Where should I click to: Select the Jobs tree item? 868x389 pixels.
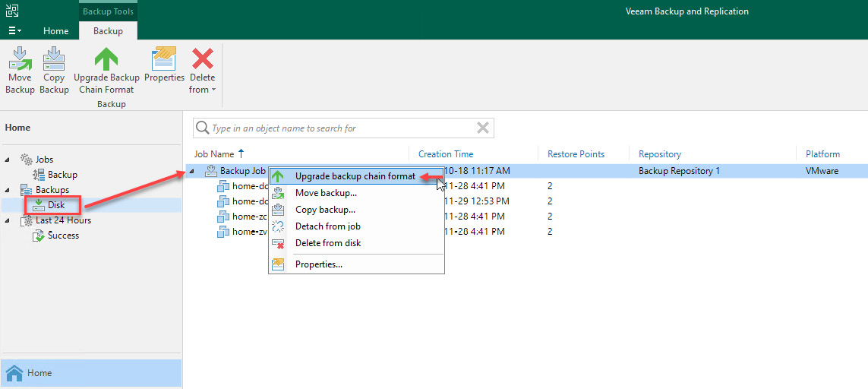click(44, 160)
